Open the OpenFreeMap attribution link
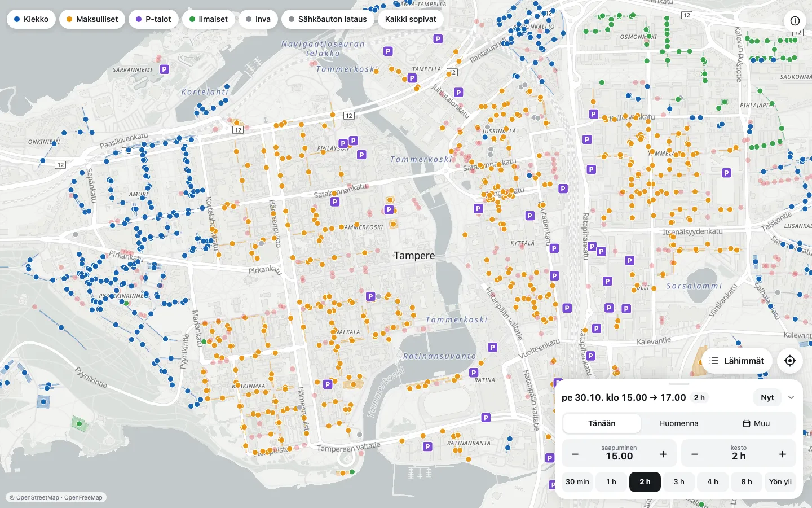Screen dimensions: 812x508 pos(83,498)
